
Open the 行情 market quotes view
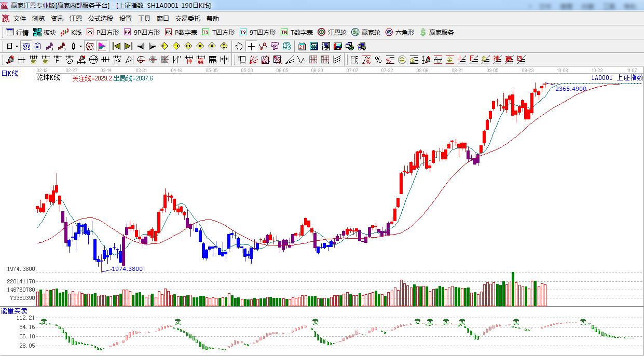tap(17, 32)
